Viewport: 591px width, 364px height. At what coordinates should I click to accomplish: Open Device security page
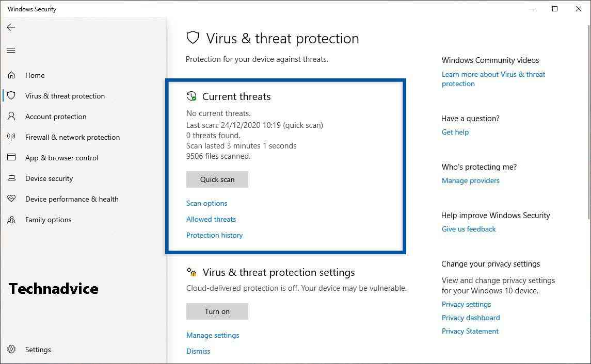(x=49, y=178)
